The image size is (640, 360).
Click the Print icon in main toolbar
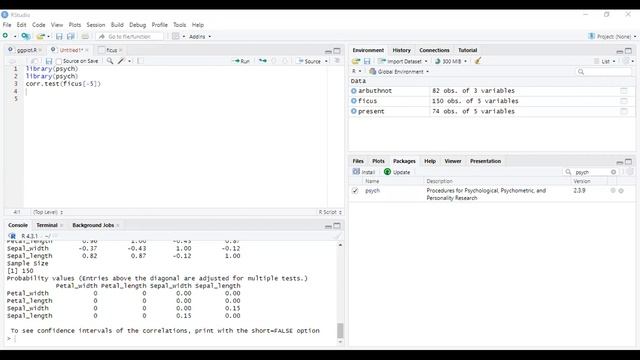(85, 36)
